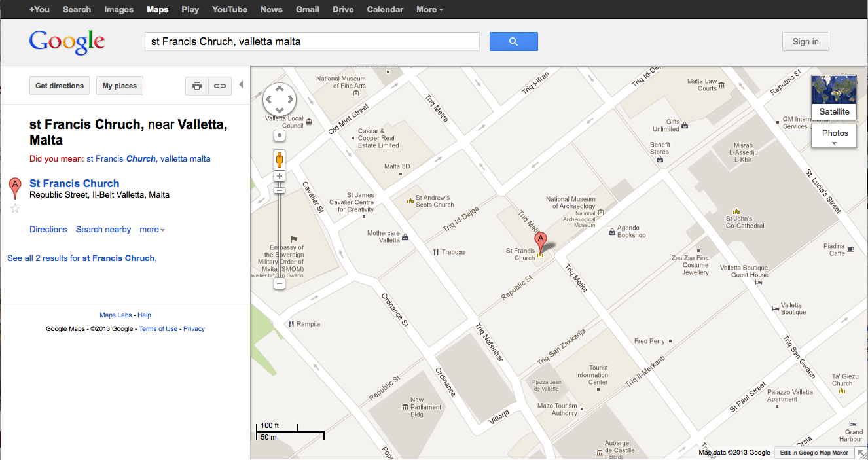
Task: Pan the map up with the arrow
Action: pos(280,90)
